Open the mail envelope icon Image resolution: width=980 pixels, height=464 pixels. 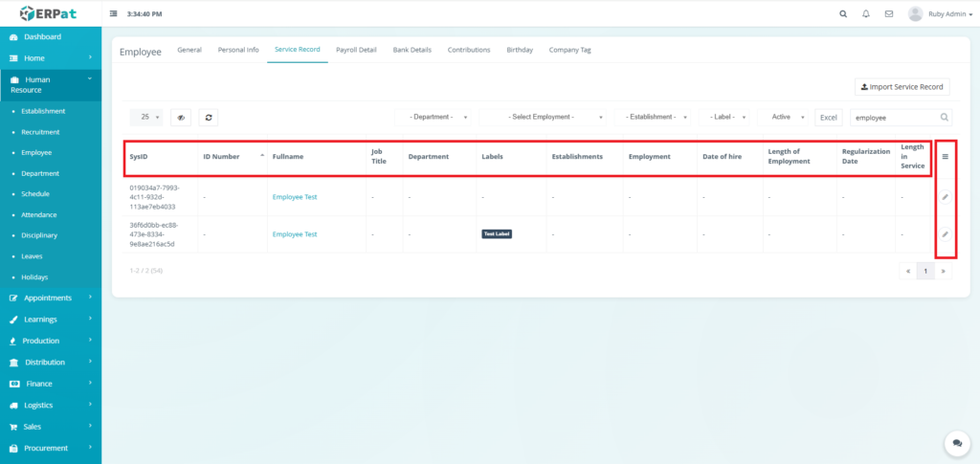coord(889,14)
